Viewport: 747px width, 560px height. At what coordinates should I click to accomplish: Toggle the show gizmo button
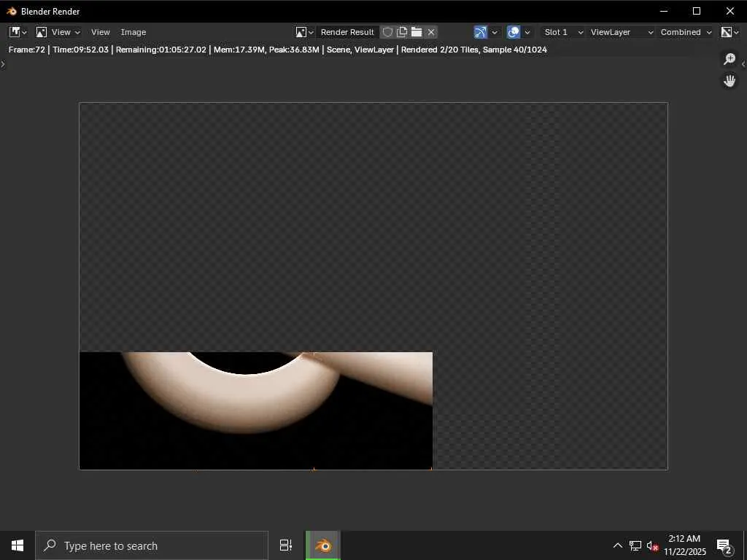pos(480,32)
